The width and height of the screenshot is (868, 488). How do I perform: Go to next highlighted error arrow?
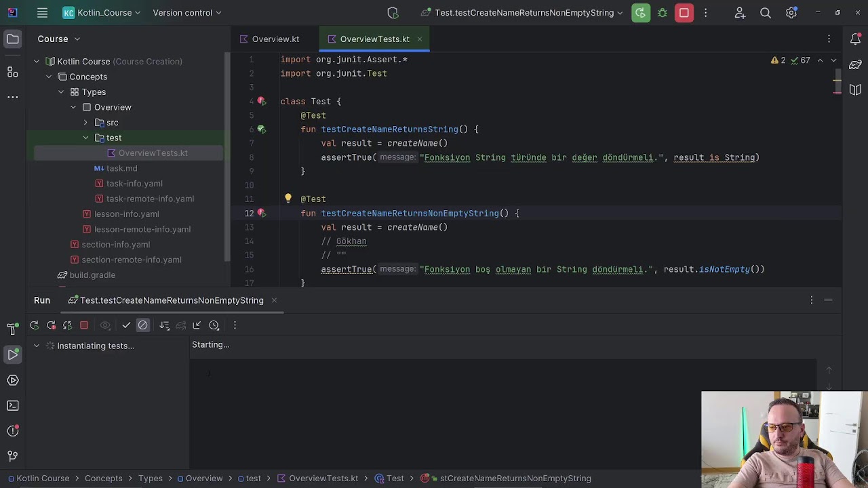pos(833,60)
